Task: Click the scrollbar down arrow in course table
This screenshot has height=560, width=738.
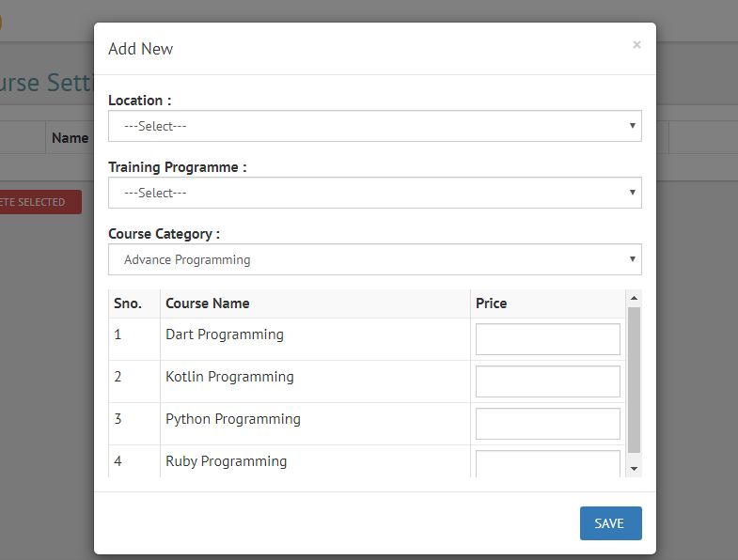Action: [x=634, y=469]
